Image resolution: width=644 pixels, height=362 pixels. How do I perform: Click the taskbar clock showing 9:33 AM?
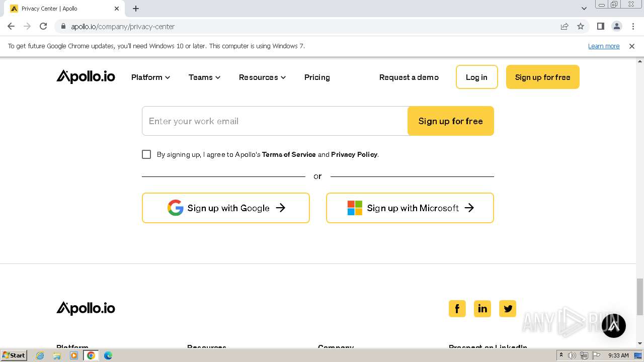click(x=618, y=355)
